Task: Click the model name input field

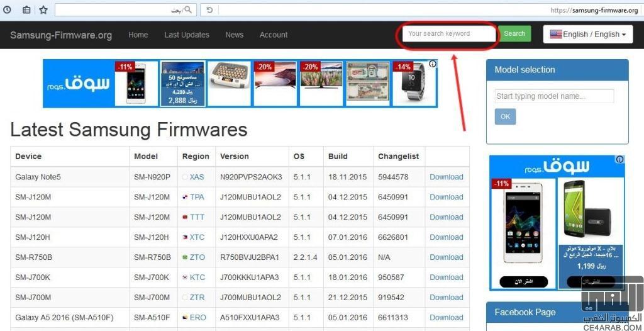Action: coord(554,96)
